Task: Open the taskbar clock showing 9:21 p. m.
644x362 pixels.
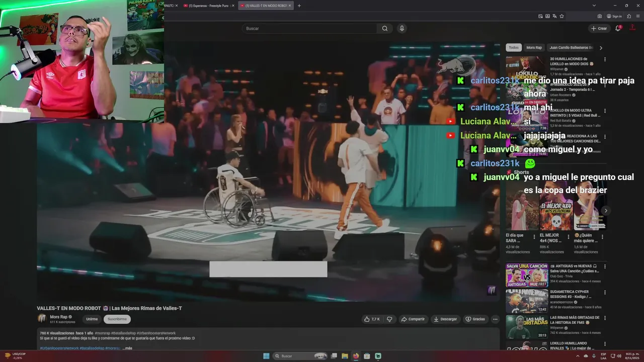Action: [632, 356]
